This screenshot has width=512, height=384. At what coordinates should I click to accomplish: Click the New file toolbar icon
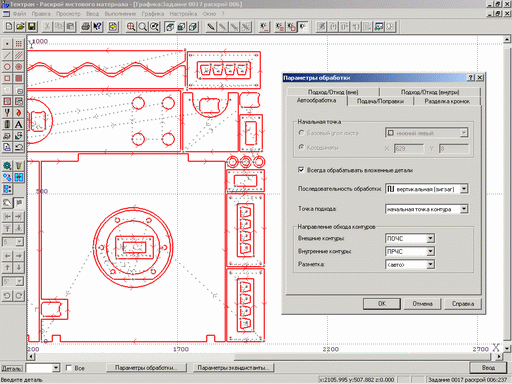coord(9,27)
